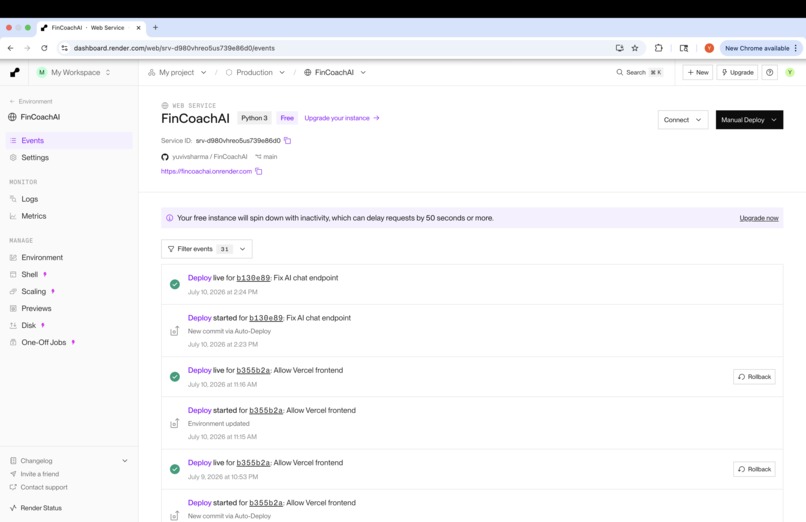Open Chrome extensions puzzle icon
The image size is (806, 522).
658,48
